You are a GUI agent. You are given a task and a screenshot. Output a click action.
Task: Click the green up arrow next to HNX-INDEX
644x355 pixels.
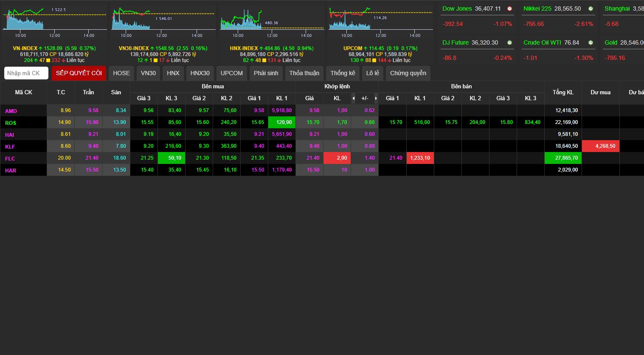(x=262, y=48)
